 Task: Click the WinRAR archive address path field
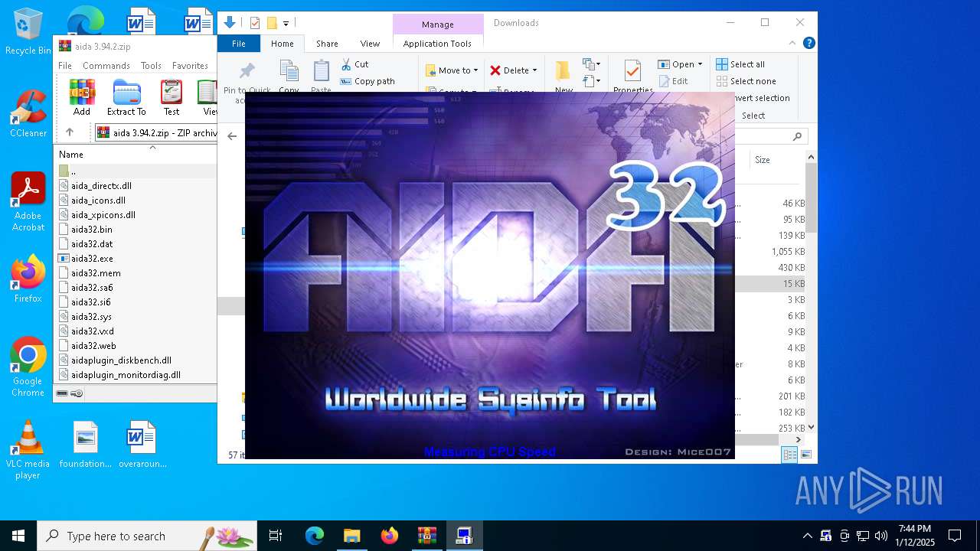(155, 132)
